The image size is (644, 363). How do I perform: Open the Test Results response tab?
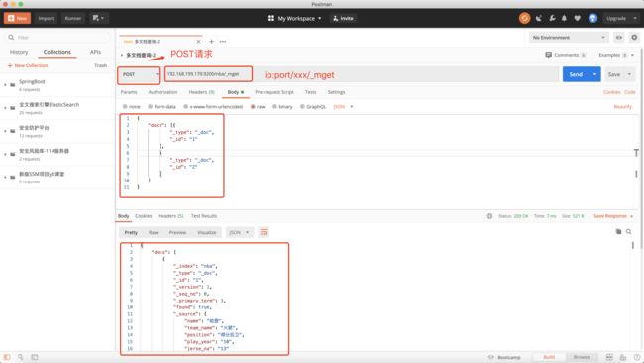click(x=204, y=216)
